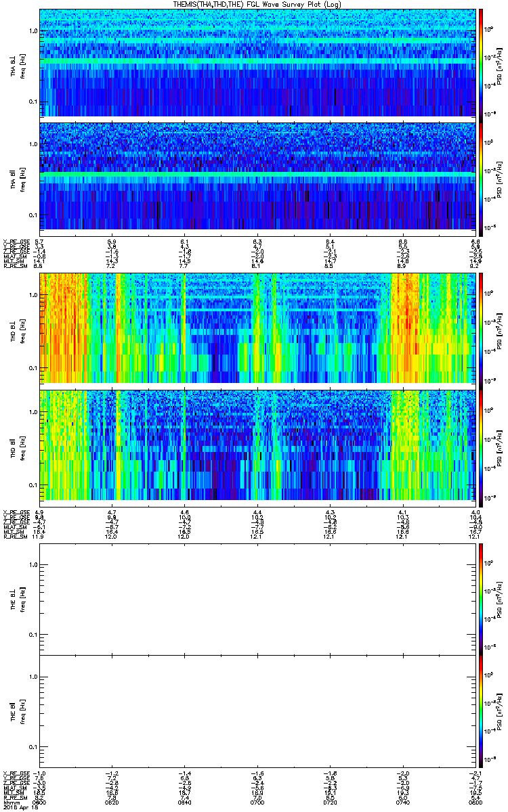Click the plot title THEMIS FGL Wave Survey Plot
The height and width of the screenshot is (812, 508).
coord(258,4)
